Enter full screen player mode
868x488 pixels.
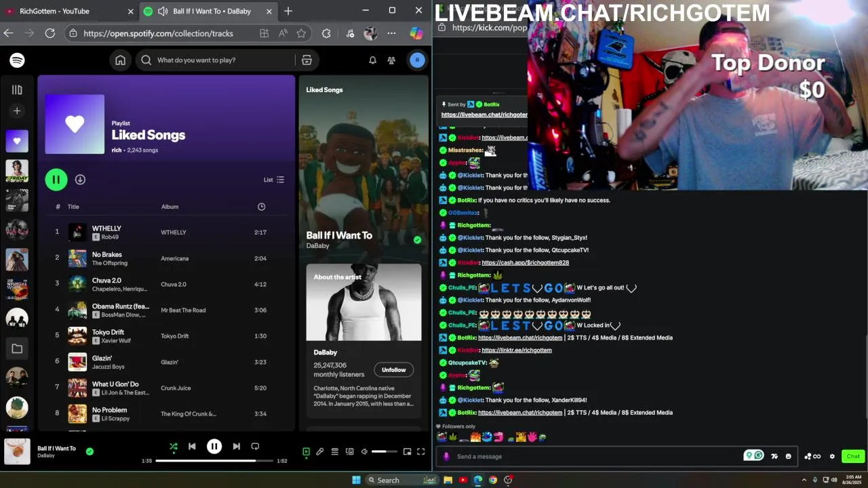tap(420, 451)
